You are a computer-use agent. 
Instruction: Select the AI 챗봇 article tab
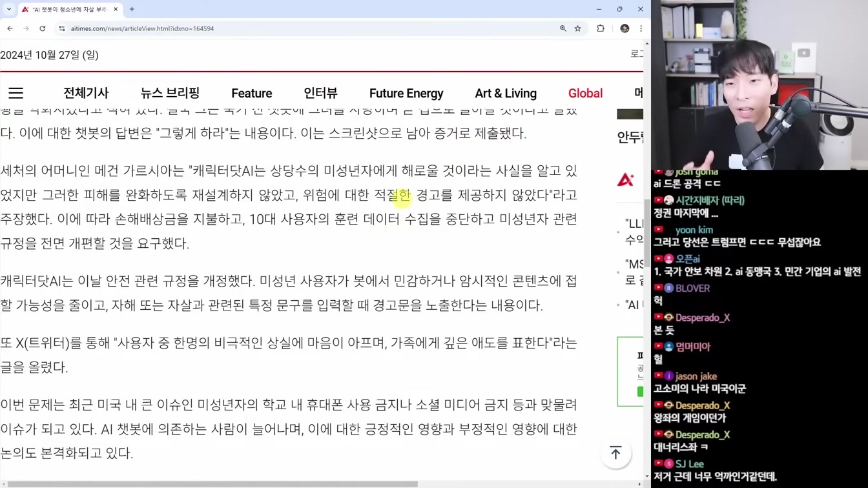coord(69,10)
